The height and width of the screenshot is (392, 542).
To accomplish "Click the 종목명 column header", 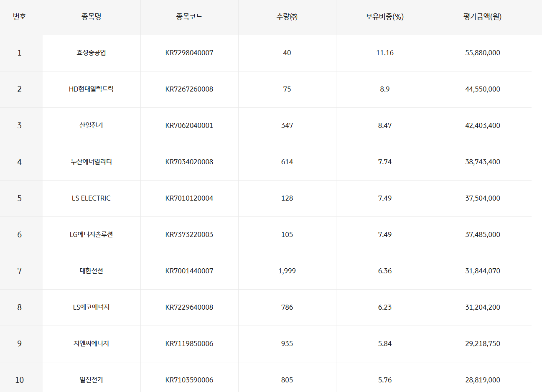I will coord(92,17).
